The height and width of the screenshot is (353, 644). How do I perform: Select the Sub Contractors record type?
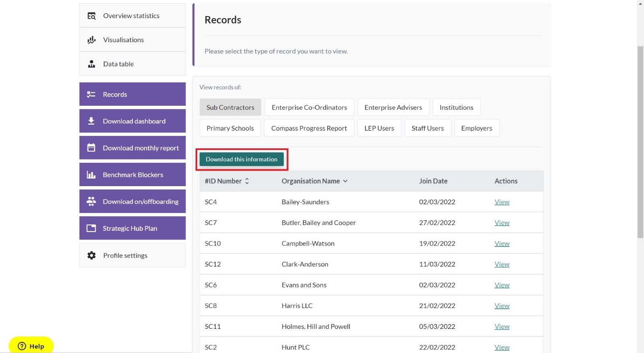230,107
